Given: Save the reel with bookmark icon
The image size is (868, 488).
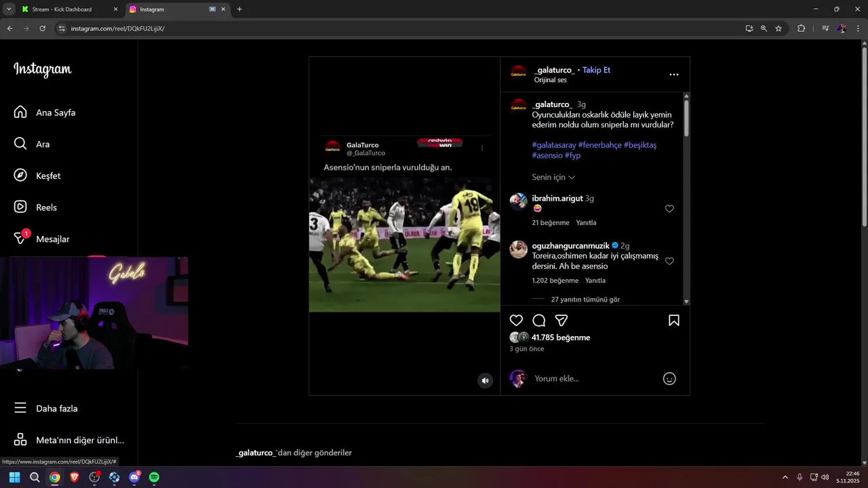Looking at the screenshot, I should tap(674, 320).
